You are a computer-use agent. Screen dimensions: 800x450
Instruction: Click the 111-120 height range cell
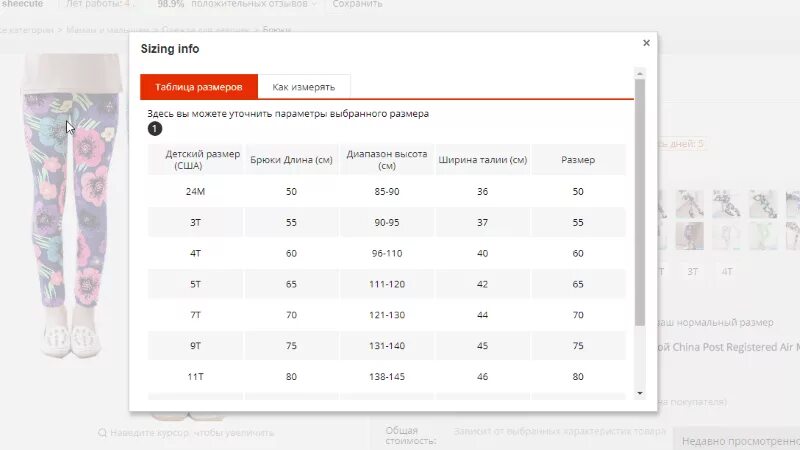[387, 284]
